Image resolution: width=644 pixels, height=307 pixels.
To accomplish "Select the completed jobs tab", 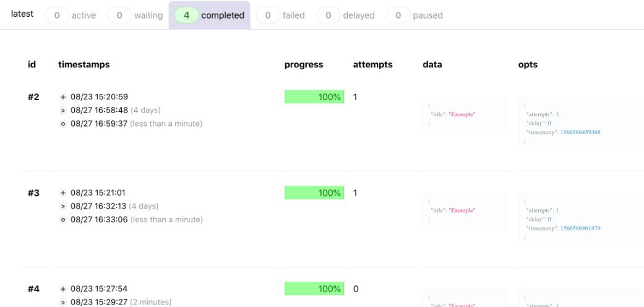I will pos(210,15).
